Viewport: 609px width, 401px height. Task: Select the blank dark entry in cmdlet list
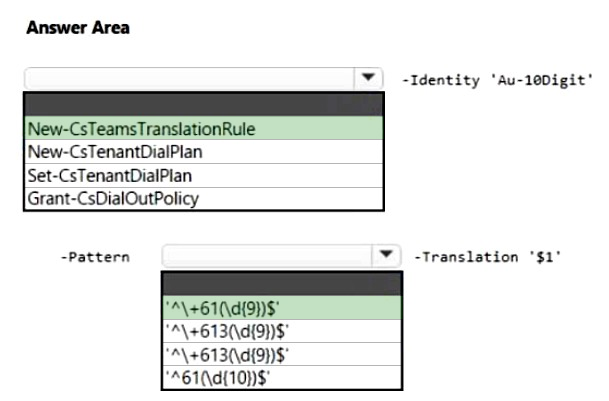tap(204, 105)
